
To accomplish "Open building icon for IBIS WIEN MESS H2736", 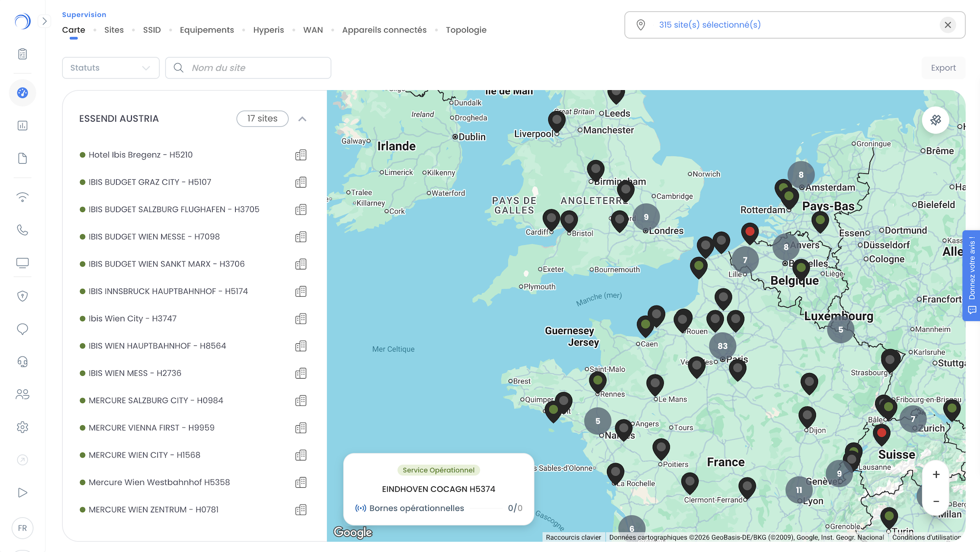I will (x=301, y=374).
